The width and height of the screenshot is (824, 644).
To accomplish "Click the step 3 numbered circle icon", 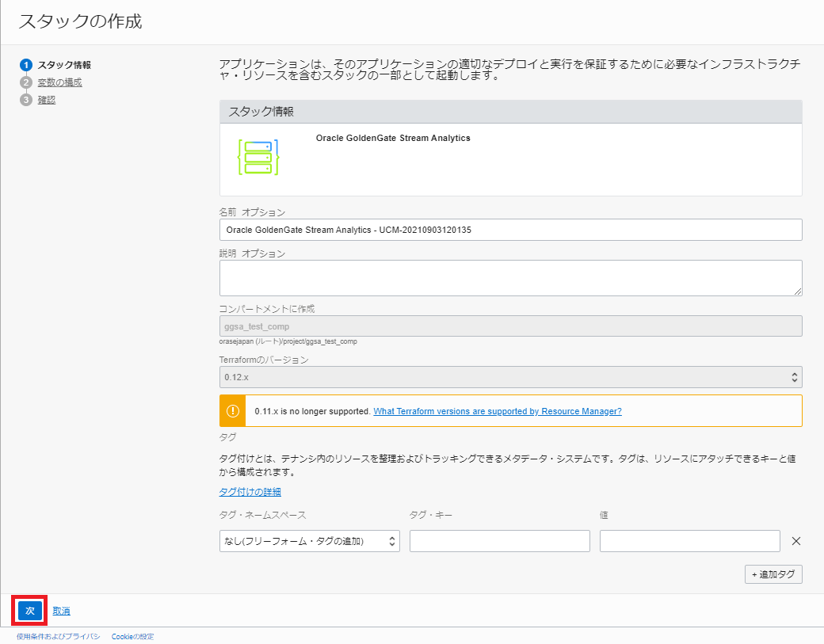I will [26, 100].
